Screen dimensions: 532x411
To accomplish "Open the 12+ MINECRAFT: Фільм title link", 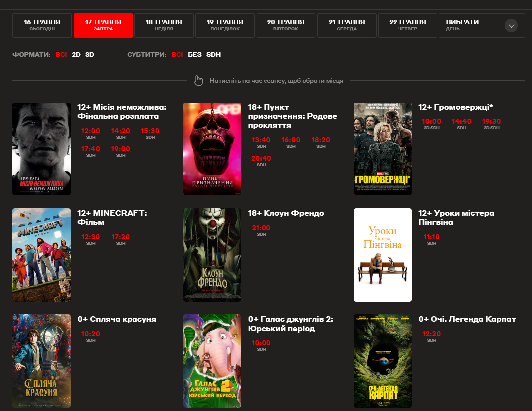I will tap(112, 218).
